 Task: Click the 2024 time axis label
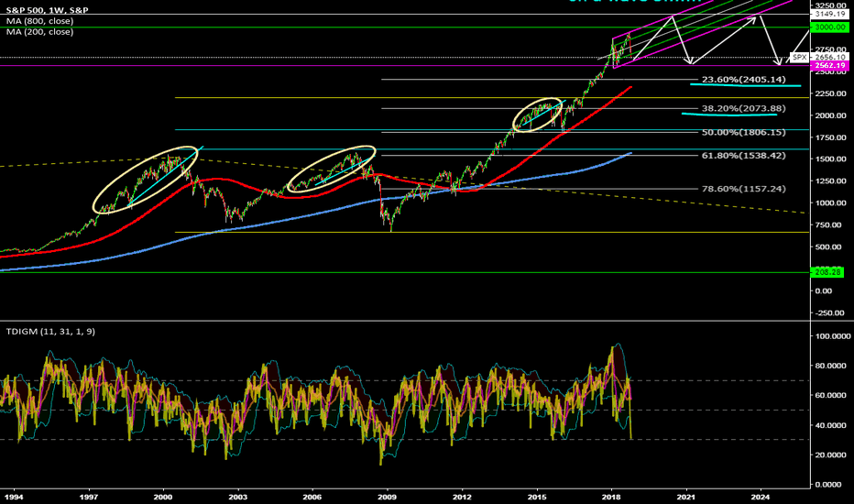coord(761,497)
